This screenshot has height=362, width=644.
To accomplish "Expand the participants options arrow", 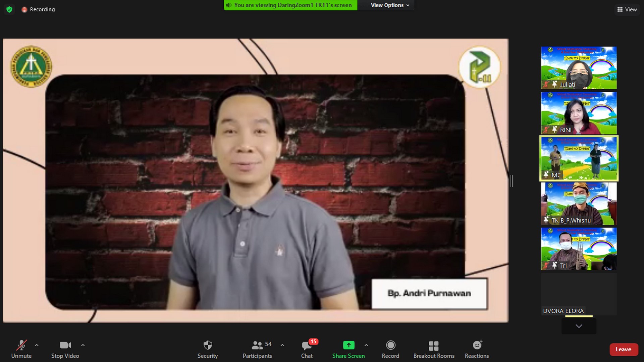I will (282, 345).
